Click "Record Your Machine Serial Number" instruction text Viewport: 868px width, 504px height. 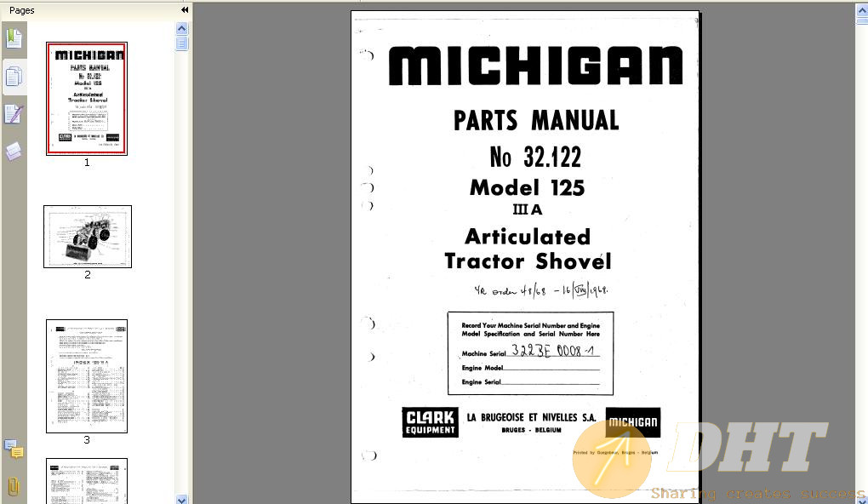pos(530,329)
